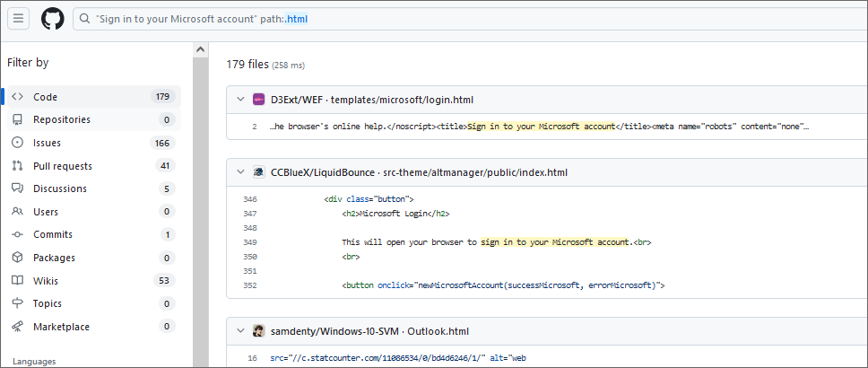Click inside the search query field
The height and width of the screenshot is (368, 868).
(448, 19)
